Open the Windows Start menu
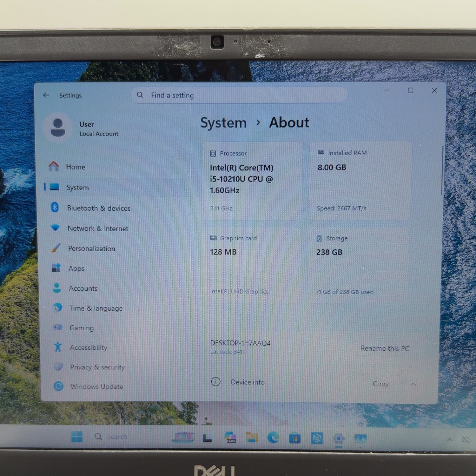The image size is (476, 476). [x=77, y=437]
